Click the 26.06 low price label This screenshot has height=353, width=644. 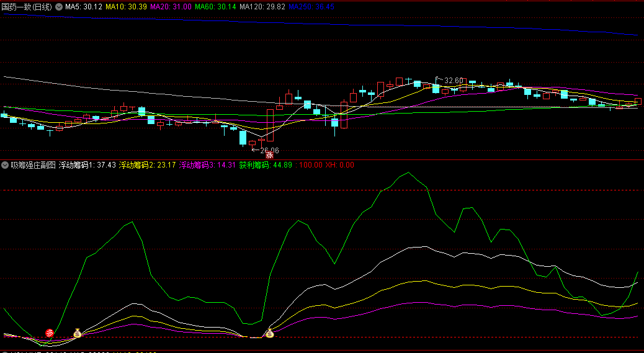(269, 151)
